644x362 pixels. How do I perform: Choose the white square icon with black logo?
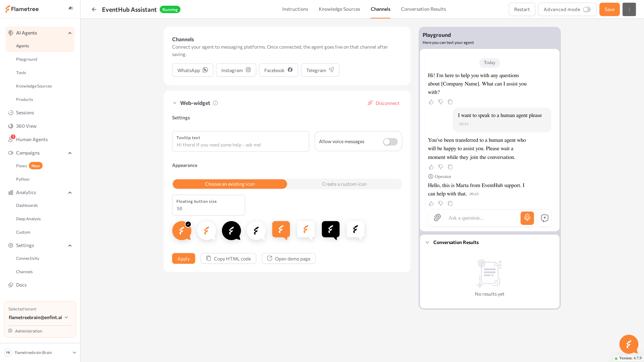tap(355, 230)
